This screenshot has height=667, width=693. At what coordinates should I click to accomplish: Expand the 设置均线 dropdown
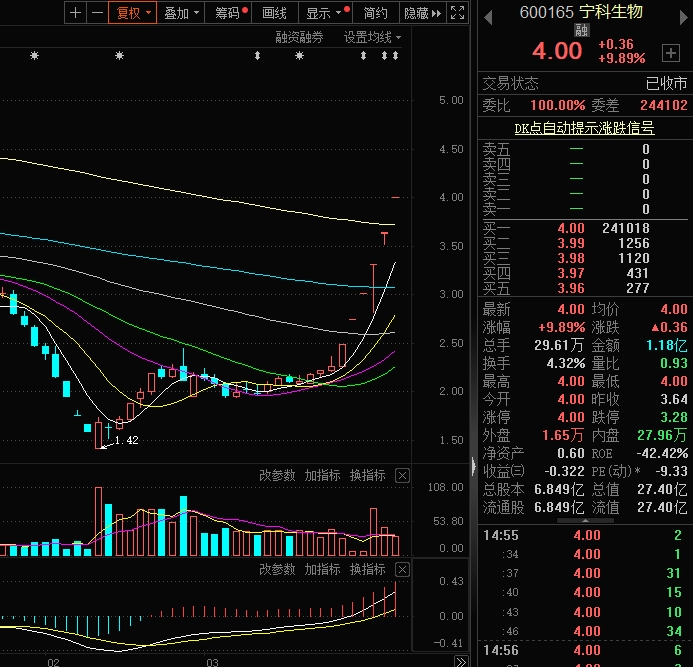(372, 37)
